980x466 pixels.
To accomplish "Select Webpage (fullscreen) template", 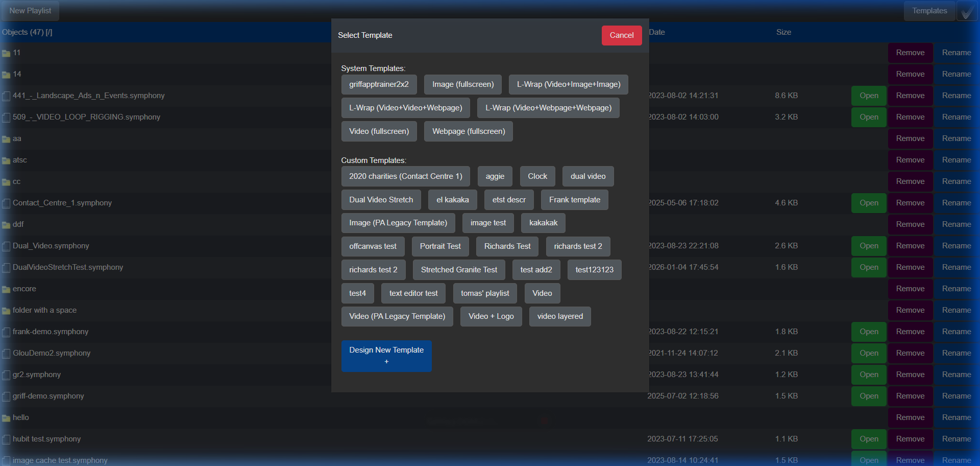I will pos(469,131).
